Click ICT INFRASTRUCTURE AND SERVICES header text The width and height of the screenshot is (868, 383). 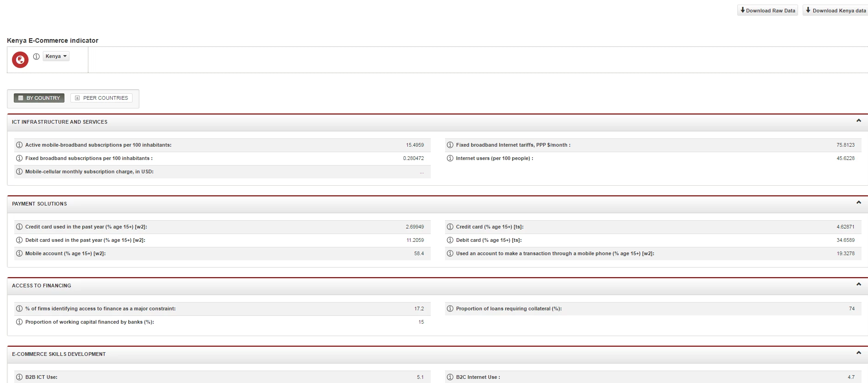[x=59, y=122]
